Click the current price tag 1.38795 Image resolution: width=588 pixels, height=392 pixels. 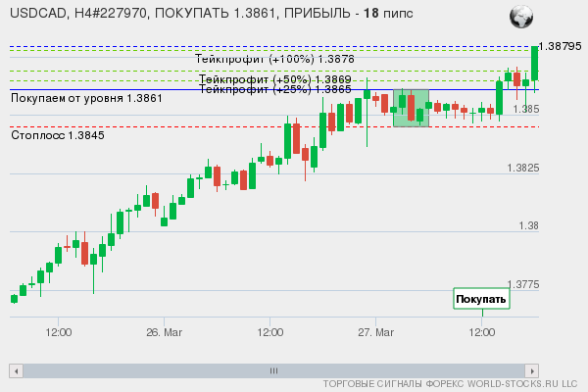point(560,46)
